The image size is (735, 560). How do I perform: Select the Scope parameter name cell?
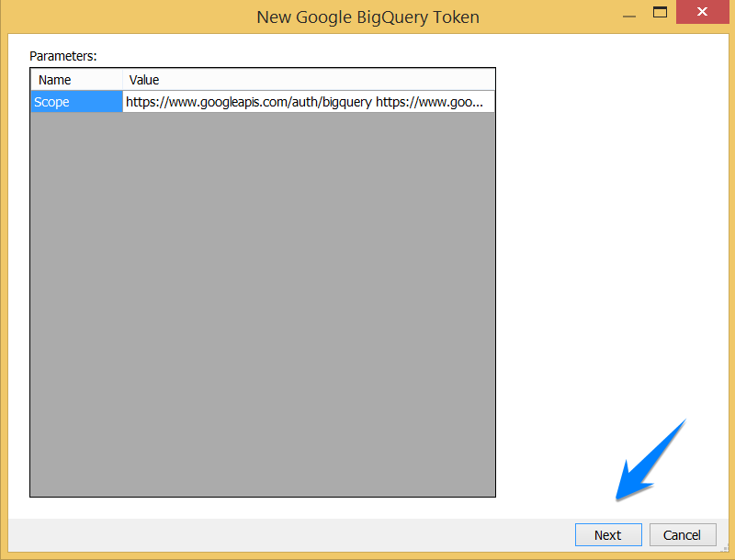pyautogui.click(x=76, y=102)
